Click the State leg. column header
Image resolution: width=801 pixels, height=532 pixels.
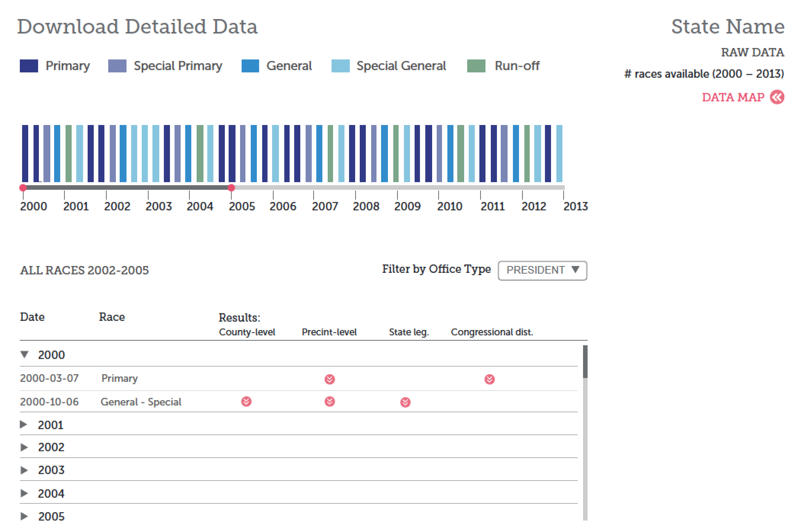[x=409, y=332]
